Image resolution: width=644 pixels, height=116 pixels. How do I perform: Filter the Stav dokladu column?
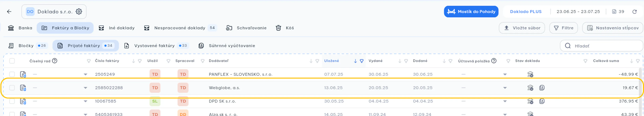[x=585, y=61]
